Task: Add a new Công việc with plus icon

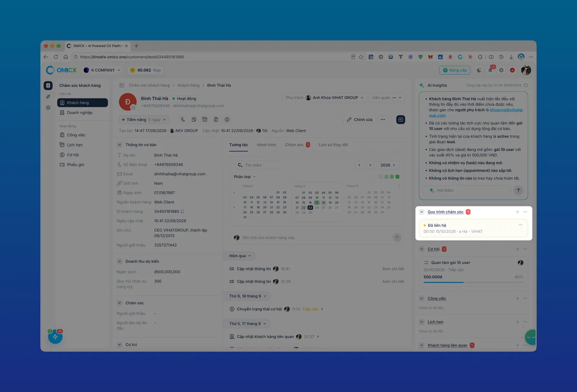Action: pos(517,299)
